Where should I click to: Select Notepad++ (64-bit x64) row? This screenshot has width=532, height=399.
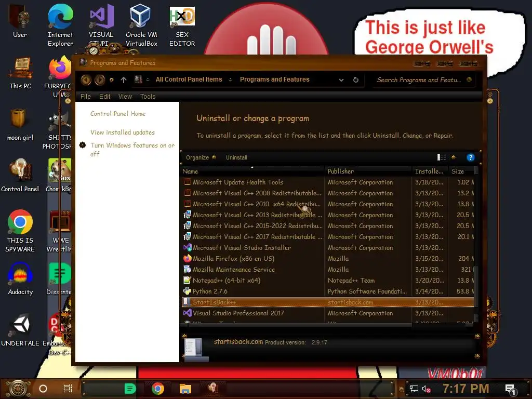pos(328,280)
